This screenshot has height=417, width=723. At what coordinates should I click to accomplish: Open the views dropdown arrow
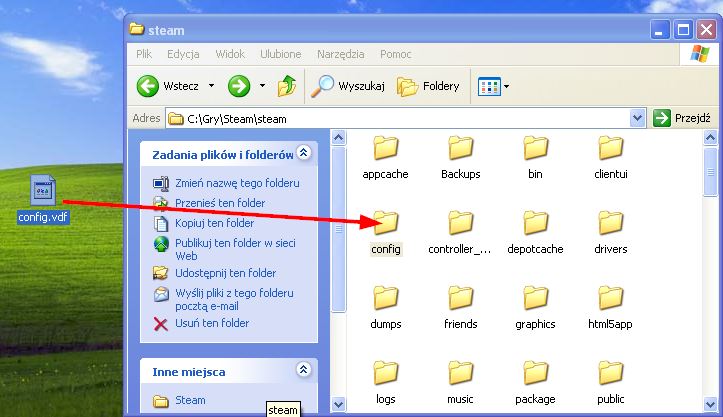[506, 86]
